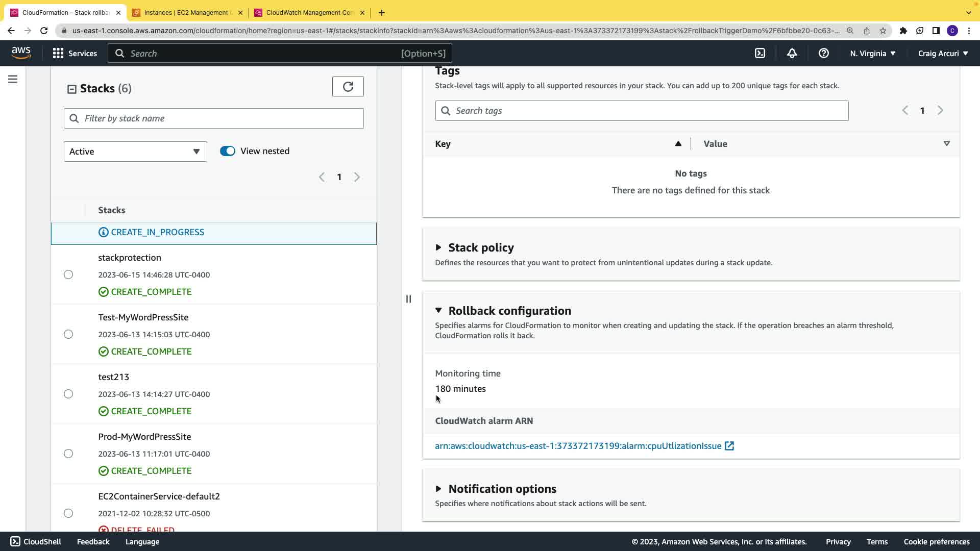This screenshot has width=980, height=551.
Task: Select the test213 stack radio button
Action: (68, 394)
